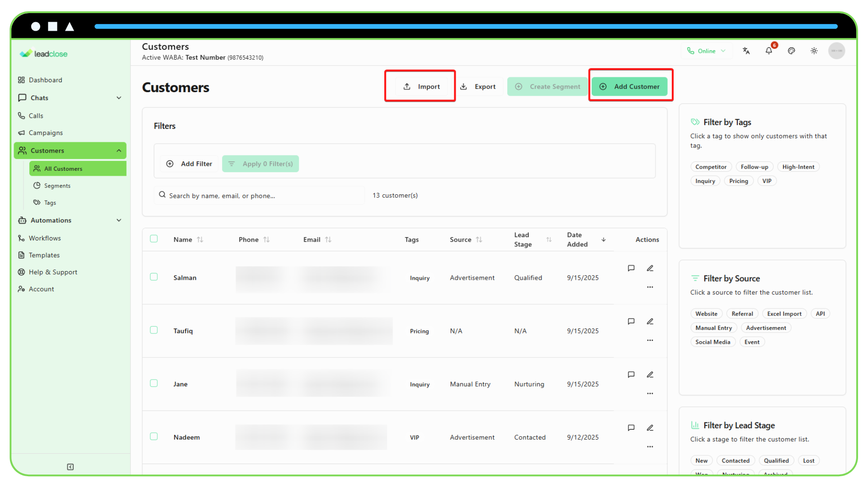Click the language translation icon
This screenshot has height=488, width=868.
[746, 51]
